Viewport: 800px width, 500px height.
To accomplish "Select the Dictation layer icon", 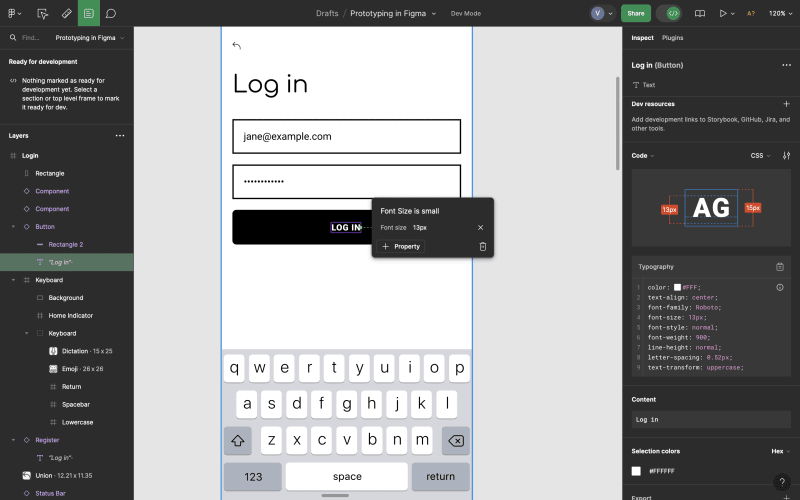I will (x=53, y=351).
